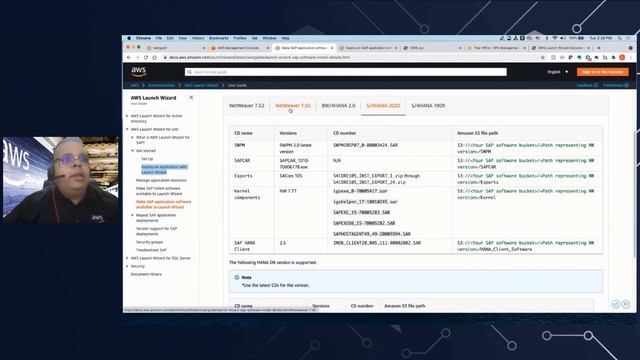Viewport: 640px width, 360px height.
Task: Open the Feedback link in the breadcrumb bar
Action: (587, 85)
